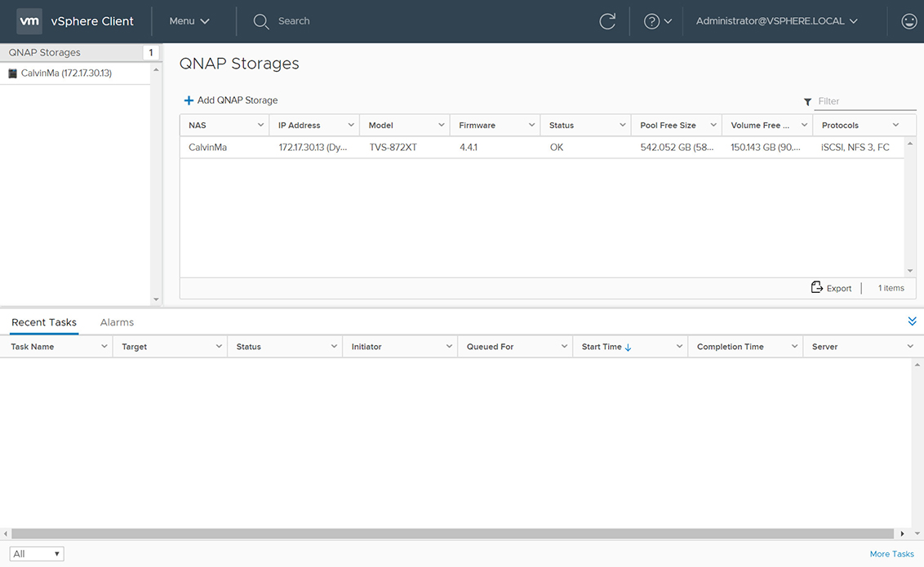Click the Export button label
This screenshot has width=924, height=567.
pos(838,289)
